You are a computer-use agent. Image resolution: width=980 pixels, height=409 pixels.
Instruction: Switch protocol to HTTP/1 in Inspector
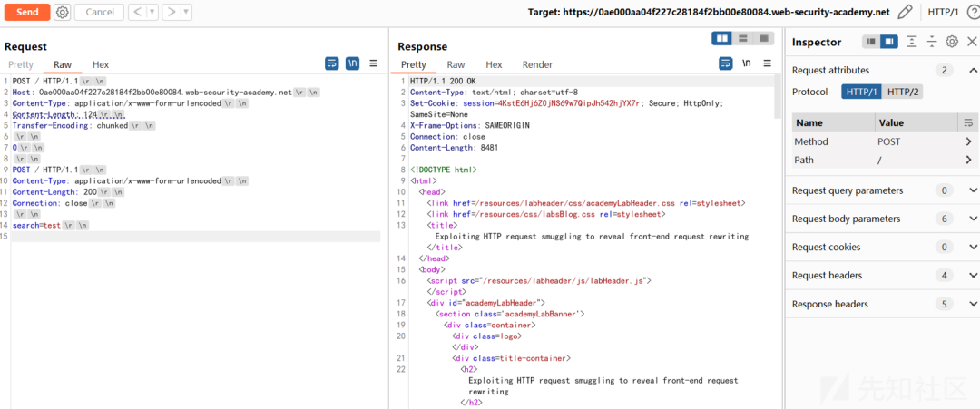tap(862, 92)
